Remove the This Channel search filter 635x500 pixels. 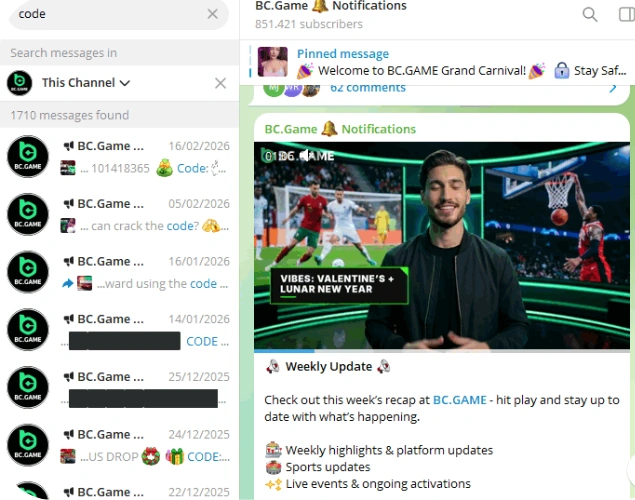click(x=220, y=83)
